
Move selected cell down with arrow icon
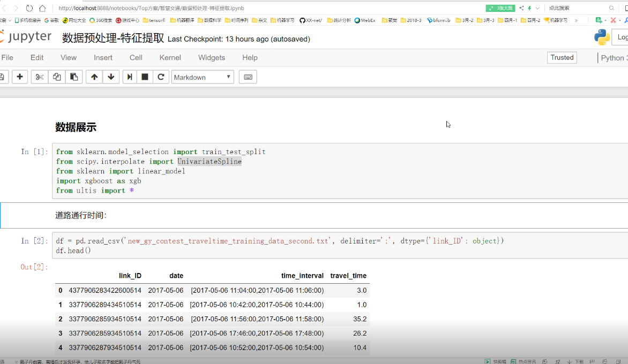pos(111,77)
